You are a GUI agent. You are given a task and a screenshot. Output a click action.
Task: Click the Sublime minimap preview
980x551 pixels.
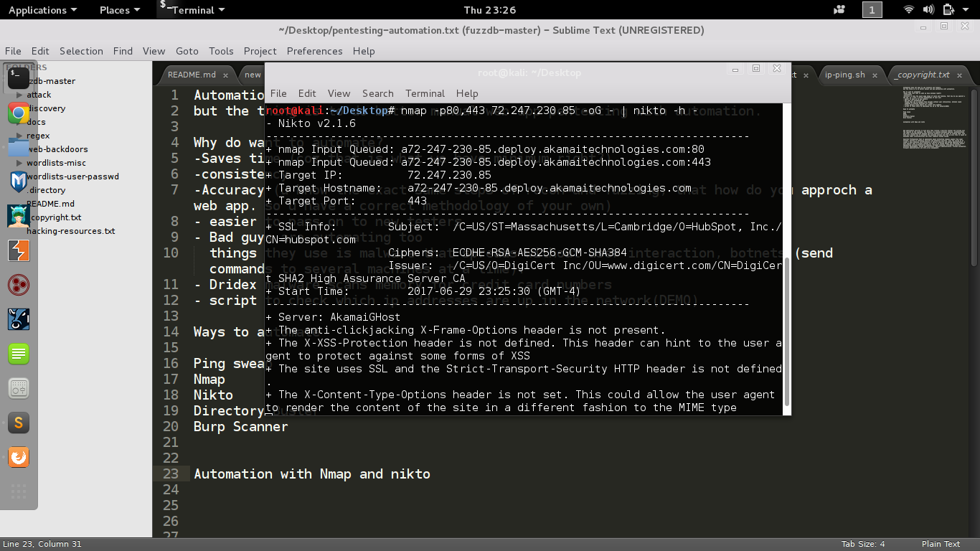936,118
